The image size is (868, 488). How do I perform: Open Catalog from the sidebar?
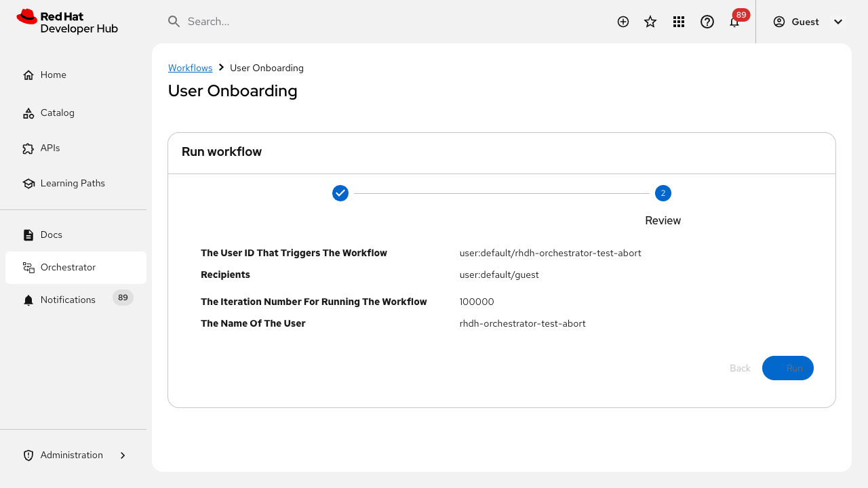coord(58,113)
